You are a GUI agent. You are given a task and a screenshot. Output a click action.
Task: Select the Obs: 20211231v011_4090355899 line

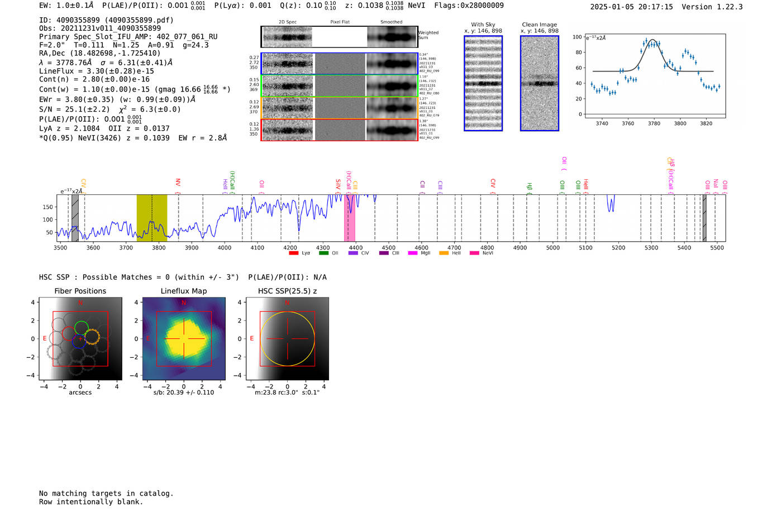100,28
